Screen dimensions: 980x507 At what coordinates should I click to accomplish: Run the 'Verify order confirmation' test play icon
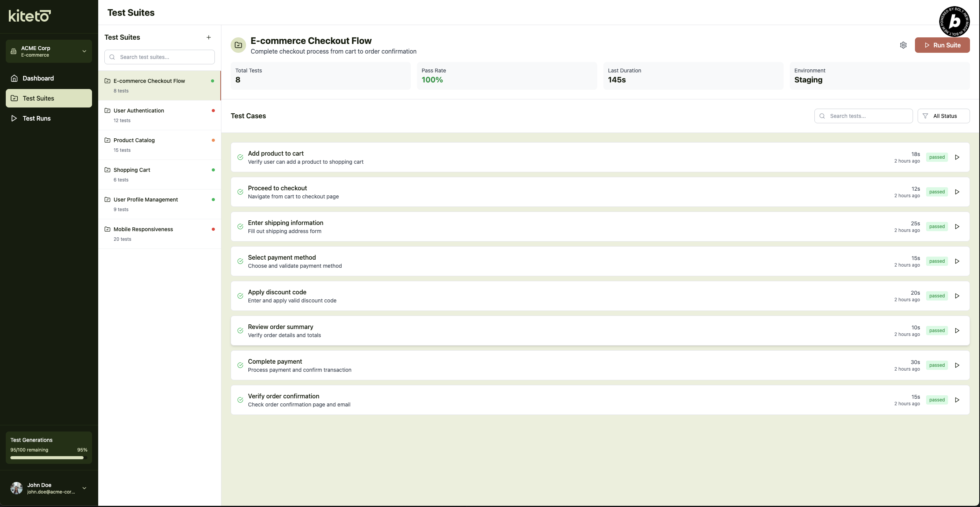point(957,400)
